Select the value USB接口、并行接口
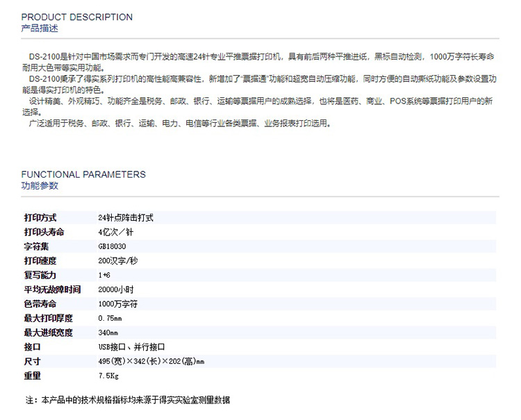 [x=131, y=347]
